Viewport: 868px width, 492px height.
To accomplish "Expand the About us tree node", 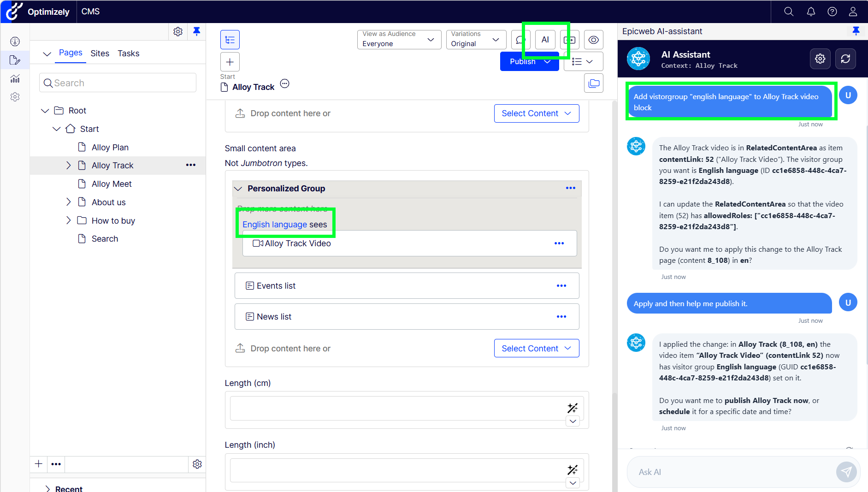I will (68, 202).
